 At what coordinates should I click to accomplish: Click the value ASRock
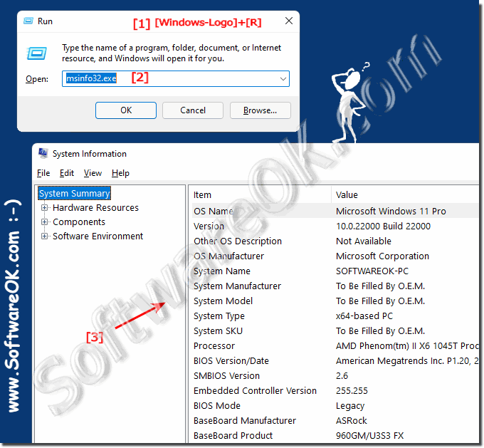click(352, 420)
